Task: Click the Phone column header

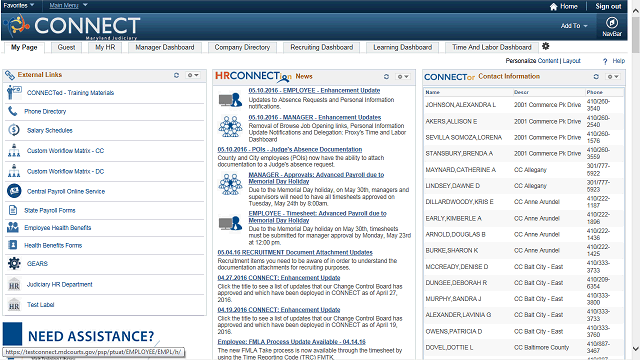Action: [595, 92]
